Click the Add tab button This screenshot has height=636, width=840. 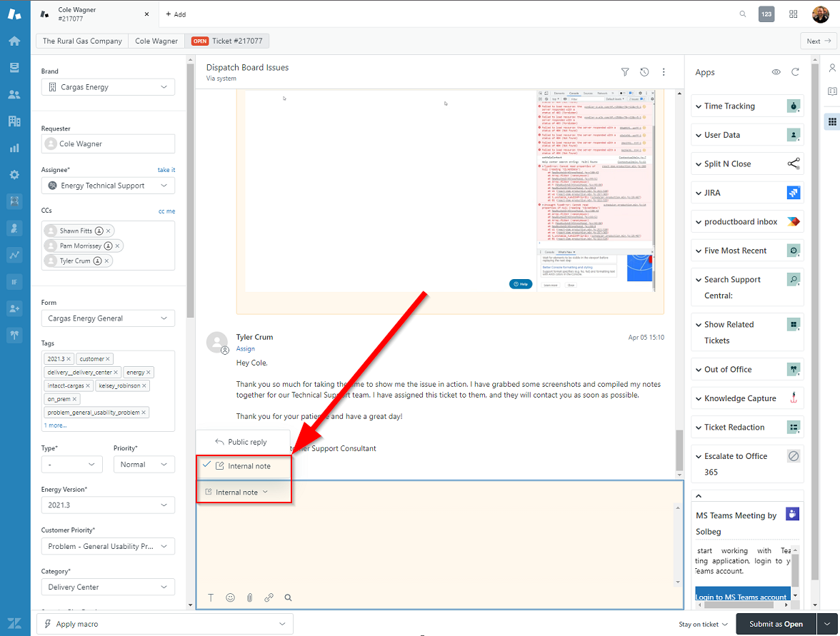(176, 14)
